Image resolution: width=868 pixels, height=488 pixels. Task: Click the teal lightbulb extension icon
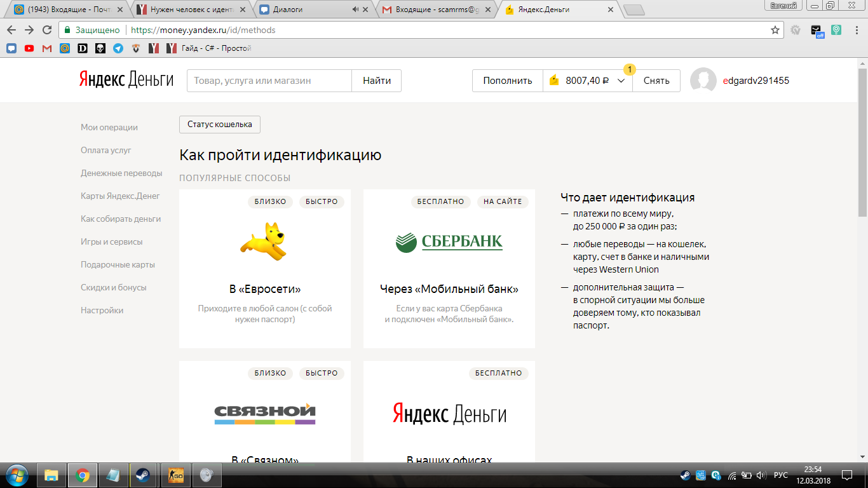[x=836, y=30]
